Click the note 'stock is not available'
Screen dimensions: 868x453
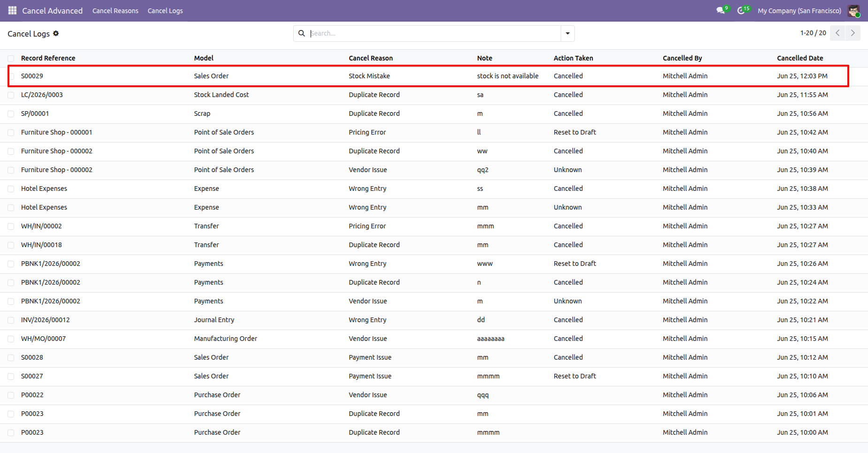[x=508, y=76]
